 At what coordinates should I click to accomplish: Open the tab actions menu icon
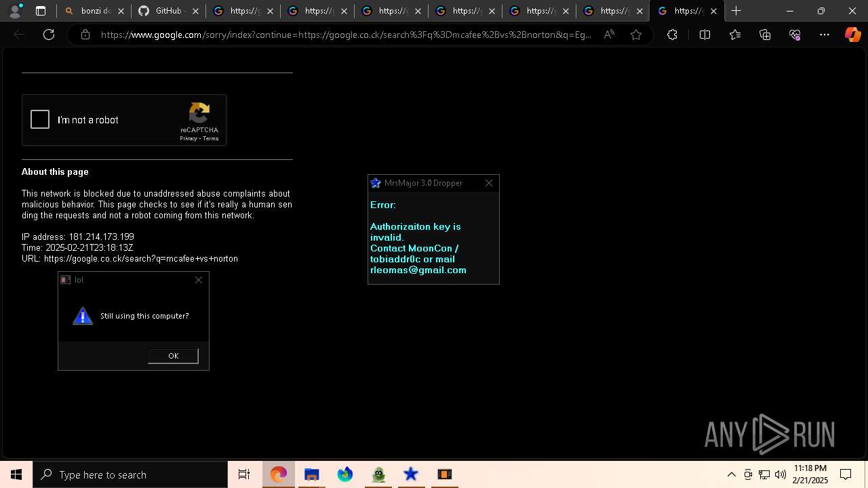[41, 11]
